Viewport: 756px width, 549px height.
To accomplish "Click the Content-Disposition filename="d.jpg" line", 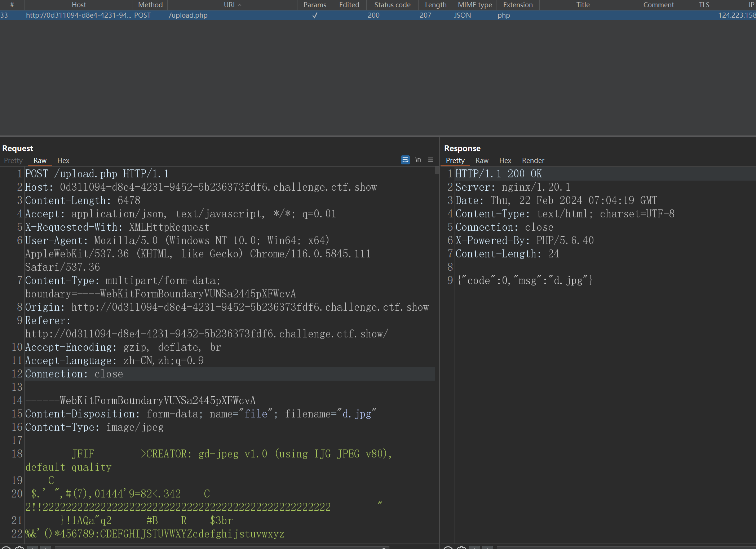I will pyautogui.click(x=201, y=414).
